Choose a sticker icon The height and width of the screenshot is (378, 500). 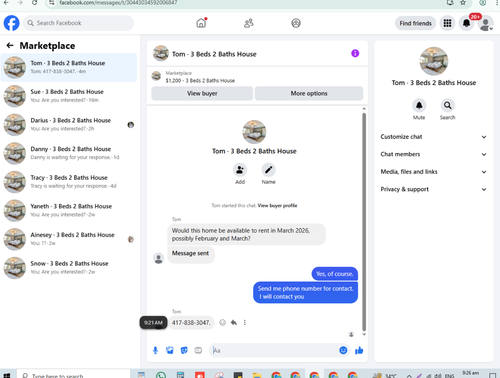tap(184, 350)
